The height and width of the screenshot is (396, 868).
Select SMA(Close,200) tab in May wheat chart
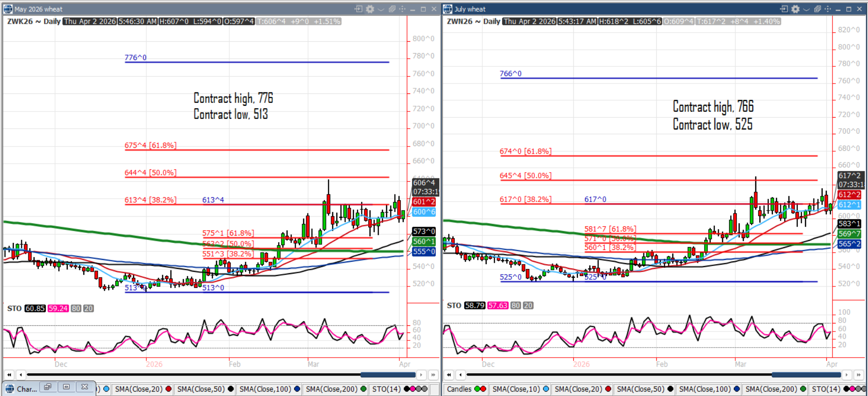coord(331,389)
